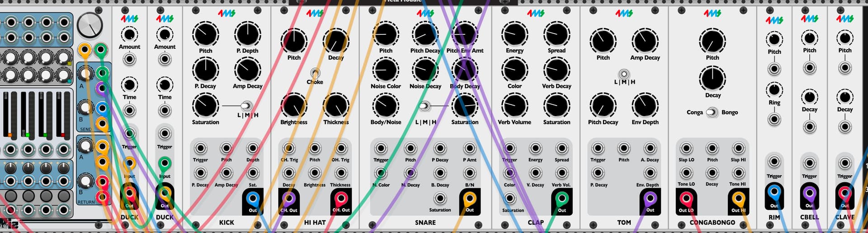Click the HI HAT OH. Out jack
This screenshot has width=868, height=233.
pyautogui.click(x=341, y=199)
